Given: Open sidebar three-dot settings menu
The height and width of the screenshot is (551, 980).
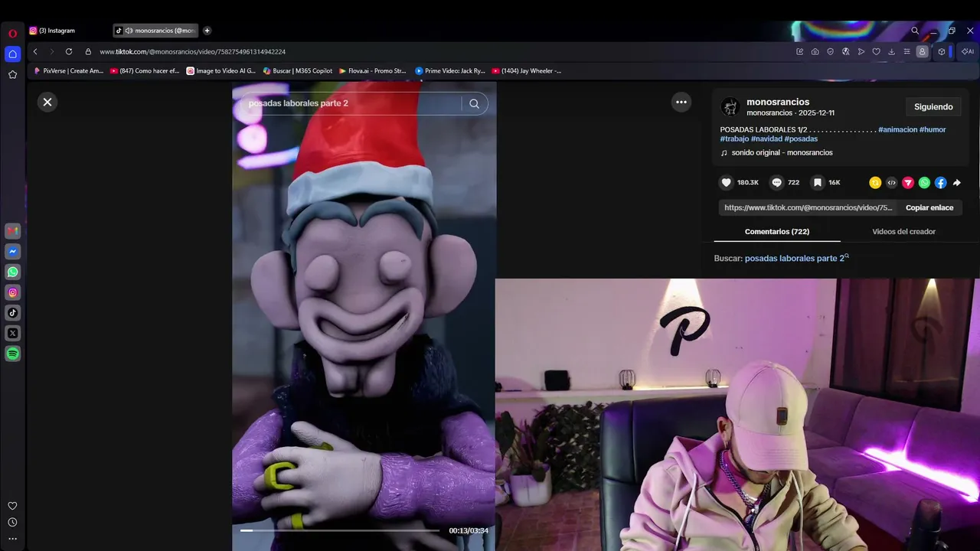Looking at the screenshot, I should coord(12,539).
